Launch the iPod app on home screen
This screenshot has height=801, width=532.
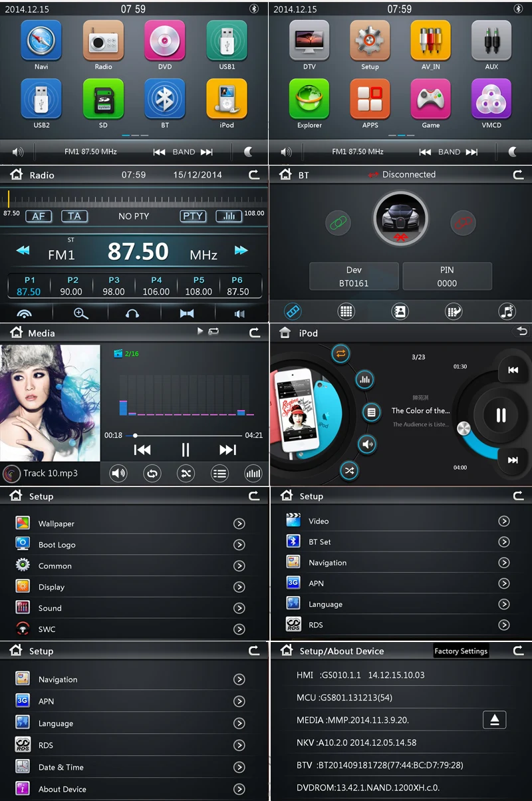(x=227, y=99)
